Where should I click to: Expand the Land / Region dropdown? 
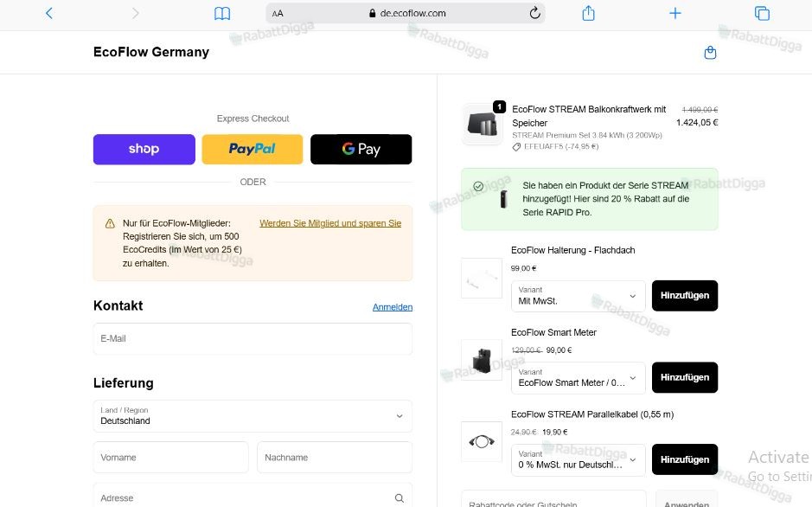[x=253, y=416]
